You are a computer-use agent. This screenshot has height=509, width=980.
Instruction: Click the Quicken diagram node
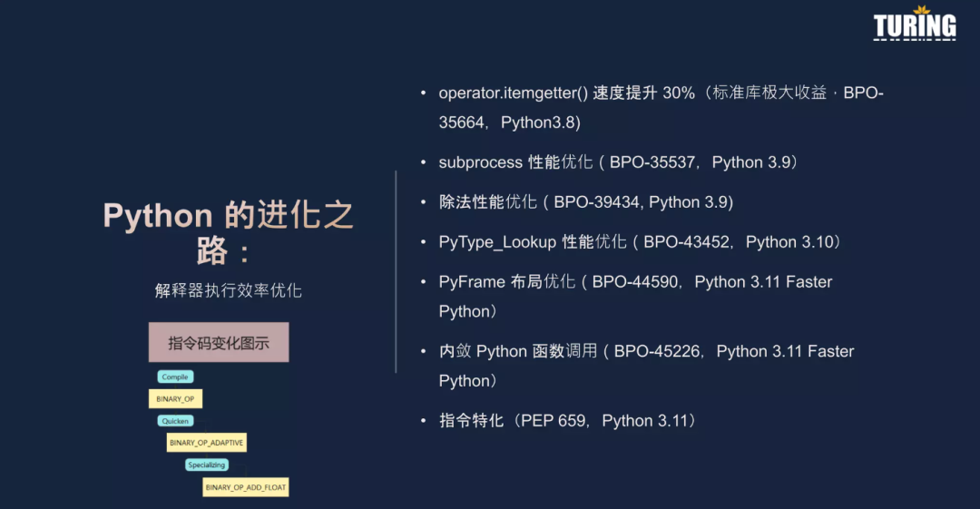coord(175,421)
